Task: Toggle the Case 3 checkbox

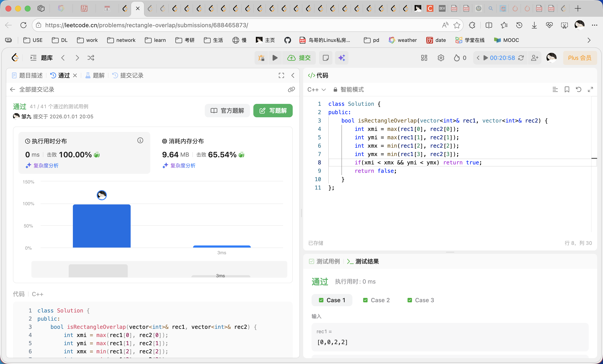Action: (409, 300)
